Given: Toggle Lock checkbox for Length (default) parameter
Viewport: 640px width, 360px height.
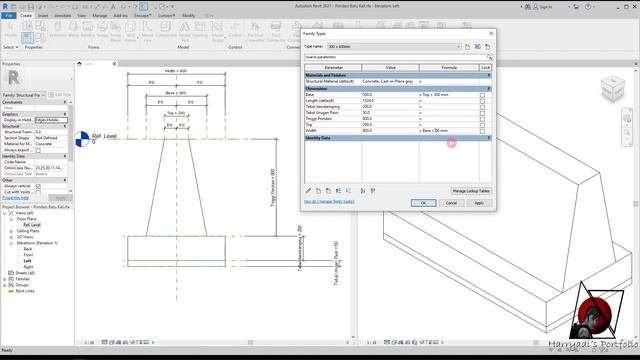Looking at the screenshot, I should pyautogui.click(x=482, y=101).
